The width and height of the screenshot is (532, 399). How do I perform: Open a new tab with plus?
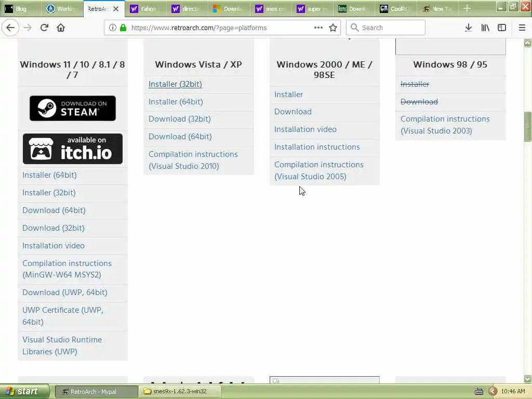pyautogui.click(x=467, y=8)
